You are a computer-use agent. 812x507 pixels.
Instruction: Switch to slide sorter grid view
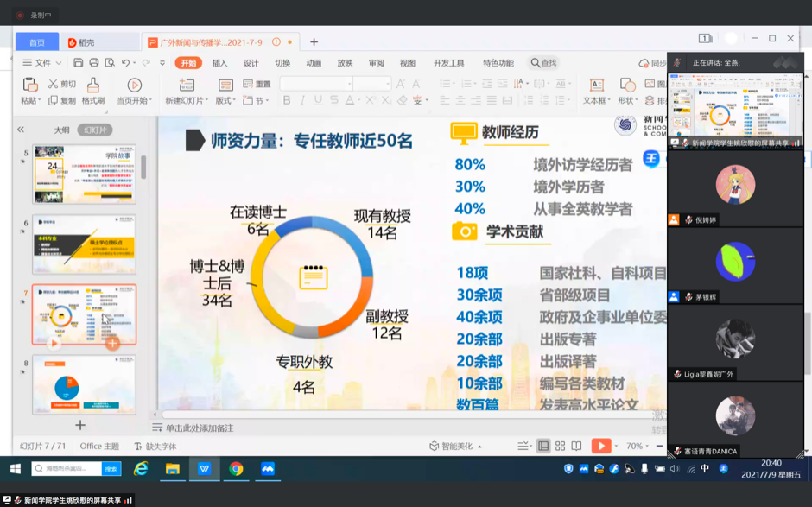(x=560, y=446)
